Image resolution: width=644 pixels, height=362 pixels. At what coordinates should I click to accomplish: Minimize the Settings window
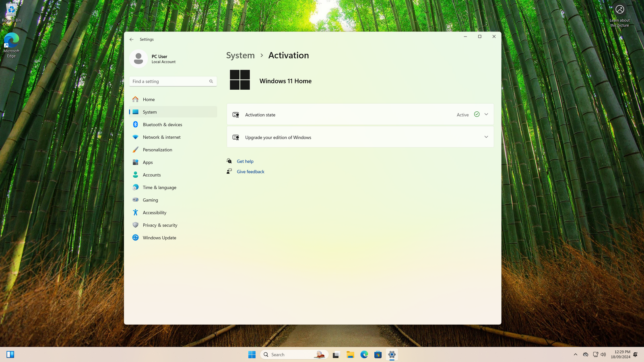coord(465,37)
